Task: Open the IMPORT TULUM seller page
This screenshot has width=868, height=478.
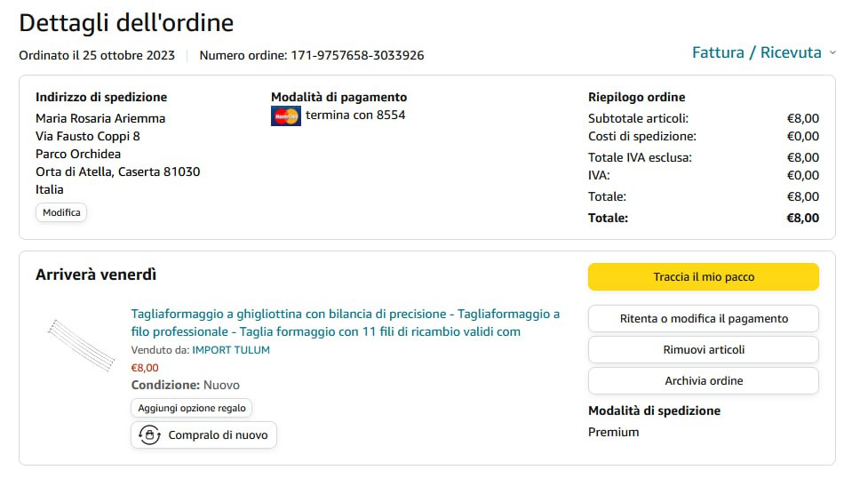Action: point(231,350)
